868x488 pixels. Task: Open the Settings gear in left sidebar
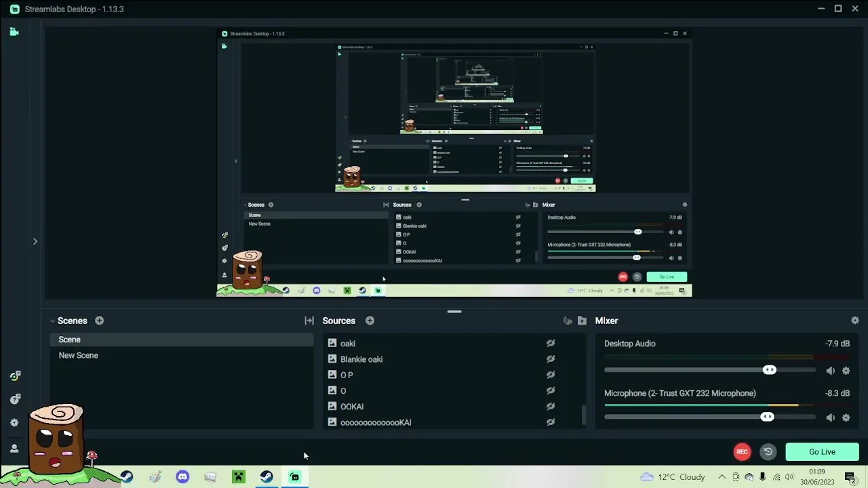(x=14, y=422)
